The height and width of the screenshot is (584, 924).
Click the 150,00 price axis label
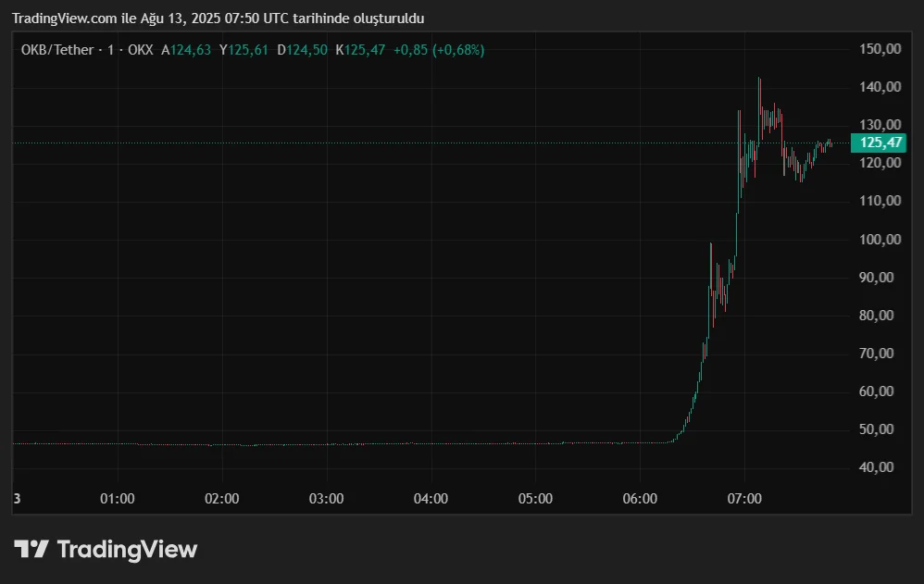pyautogui.click(x=880, y=49)
